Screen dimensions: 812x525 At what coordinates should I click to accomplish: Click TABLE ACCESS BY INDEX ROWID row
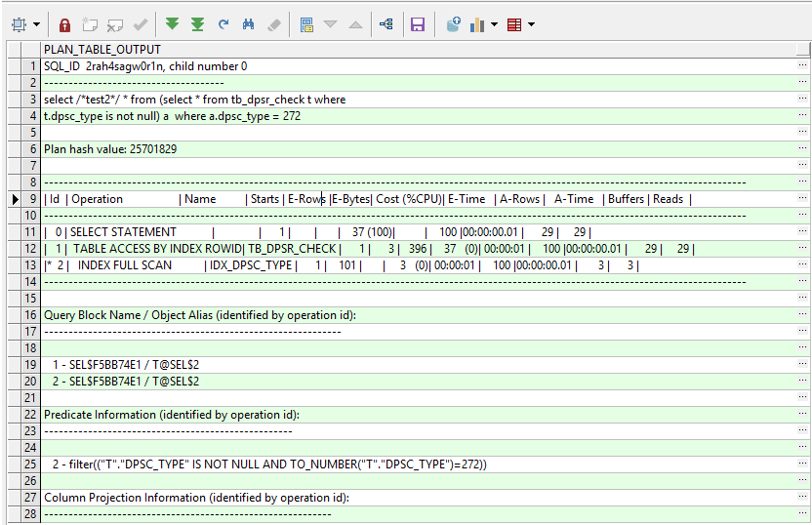click(419, 249)
